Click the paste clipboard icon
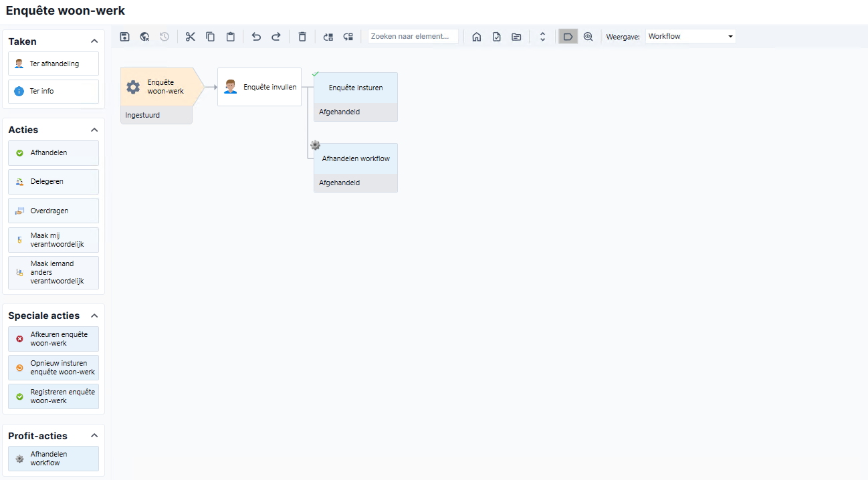 click(x=231, y=37)
